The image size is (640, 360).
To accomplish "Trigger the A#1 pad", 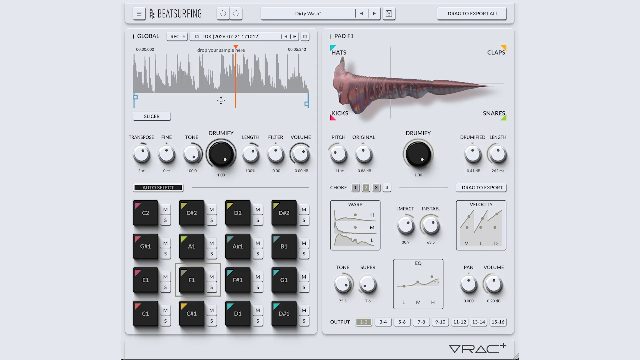I will 238,247.
